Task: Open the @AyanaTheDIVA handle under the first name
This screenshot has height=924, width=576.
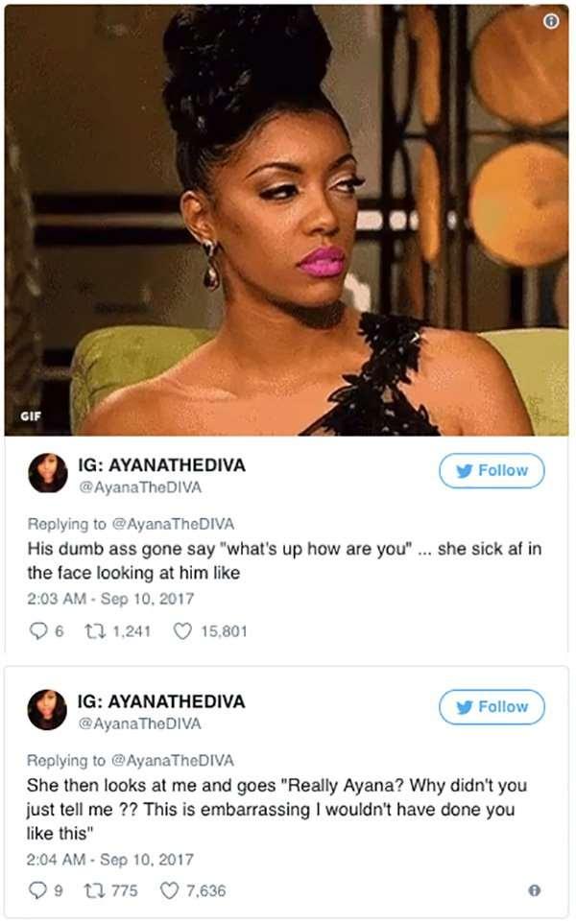Action: [x=140, y=487]
